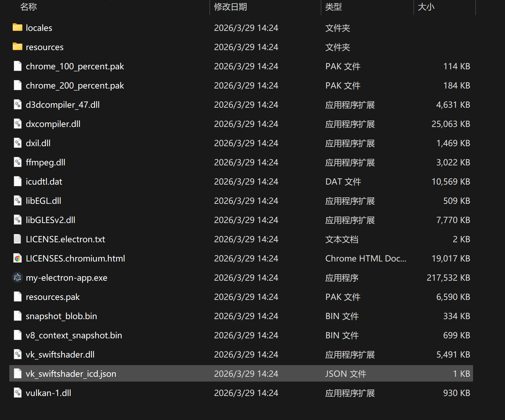Click the vk_swiftshader.dll file icon

(x=18, y=354)
